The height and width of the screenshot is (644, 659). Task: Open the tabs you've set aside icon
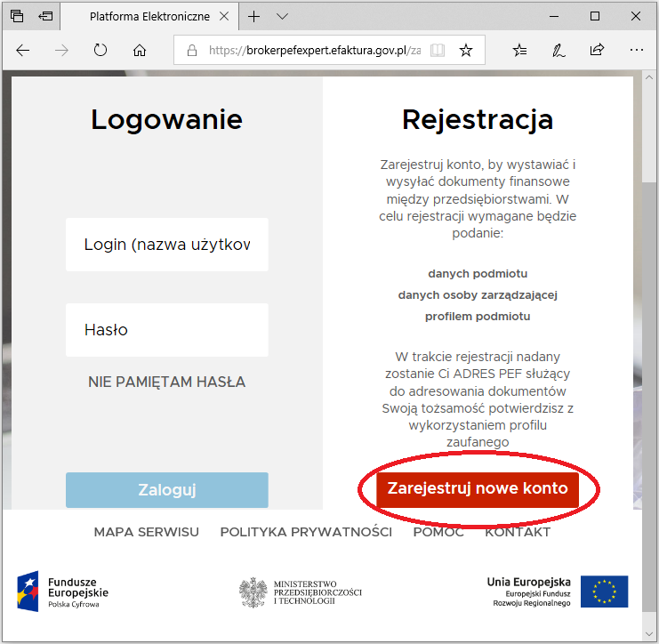[17, 16]
